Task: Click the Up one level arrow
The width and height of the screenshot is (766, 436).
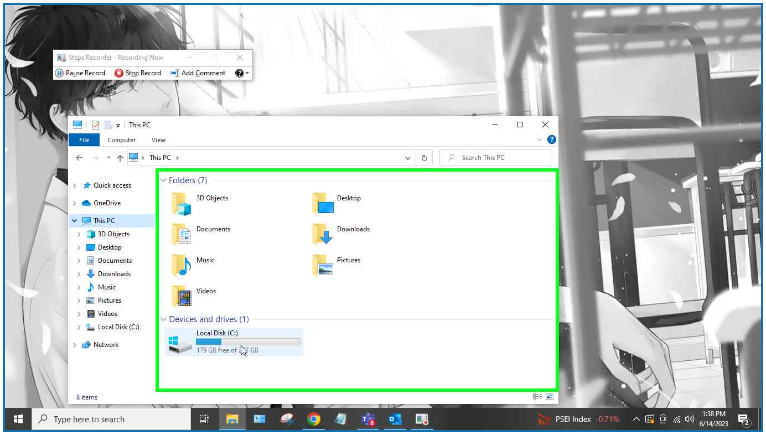Action: 120,158
